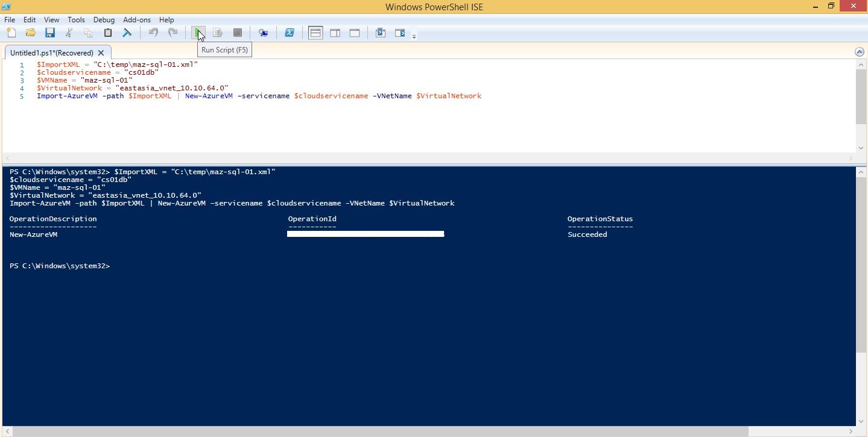Select the Untitled1.ps1*(Recovered) tab
Screen dimensions: 868x437
point(52,52)
